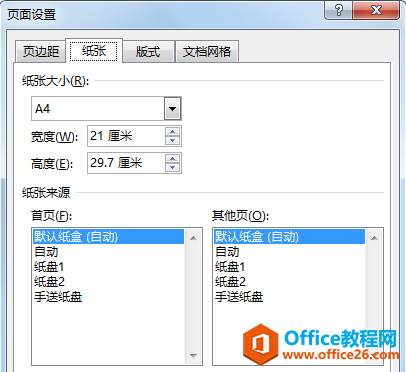406x372 pixels.
Task: Select 默认纸盒 (自动) in the 其他页 list
Action: click(289, 237)
